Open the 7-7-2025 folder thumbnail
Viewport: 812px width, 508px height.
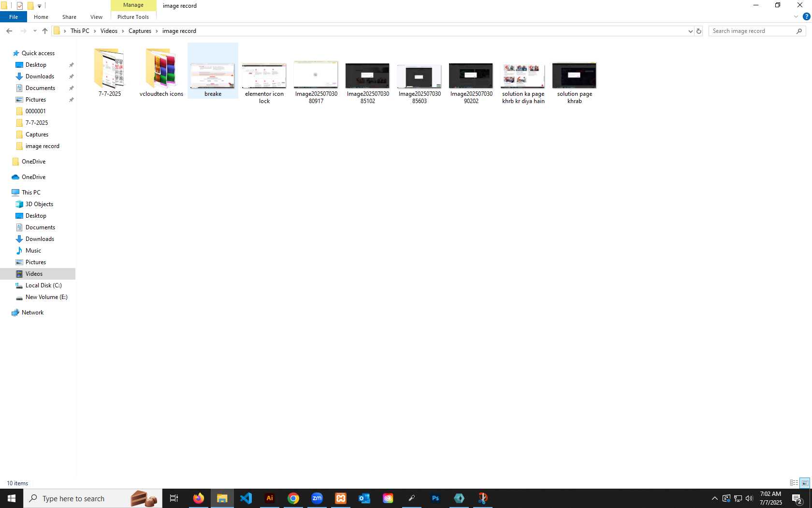pyautogui.click(x=110, y=69)
